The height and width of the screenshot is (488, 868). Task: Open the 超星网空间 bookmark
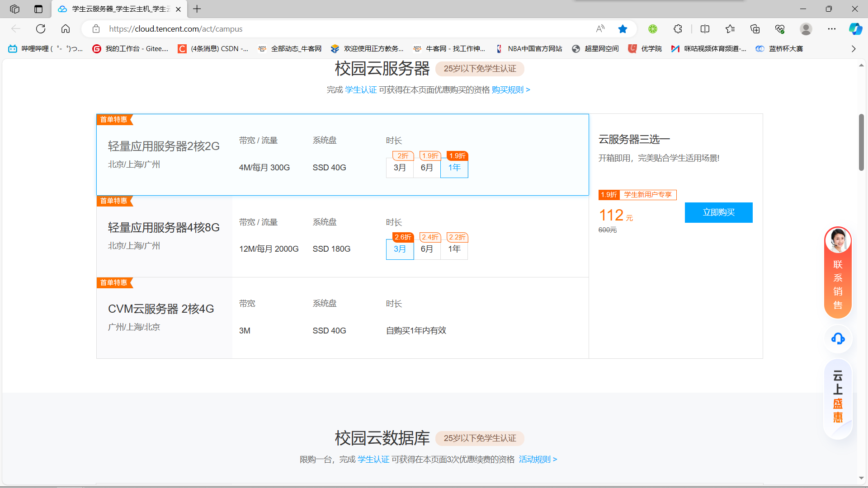point(595,49)
